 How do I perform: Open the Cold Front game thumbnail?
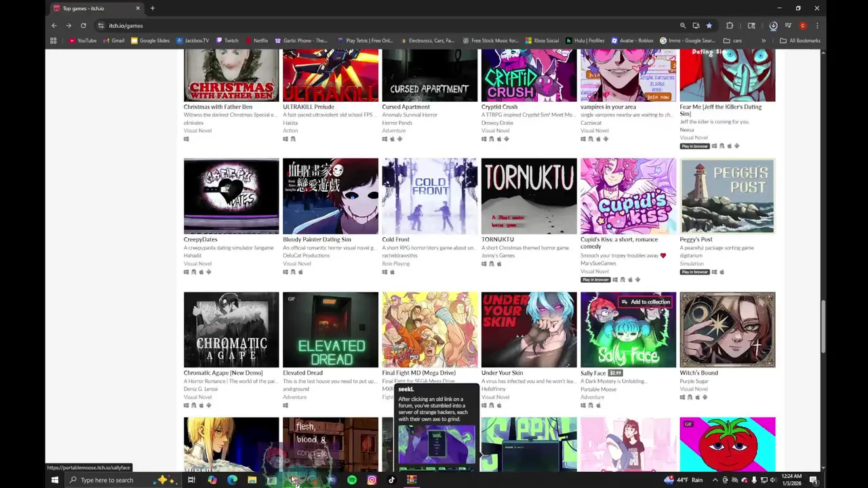[429, 196]
